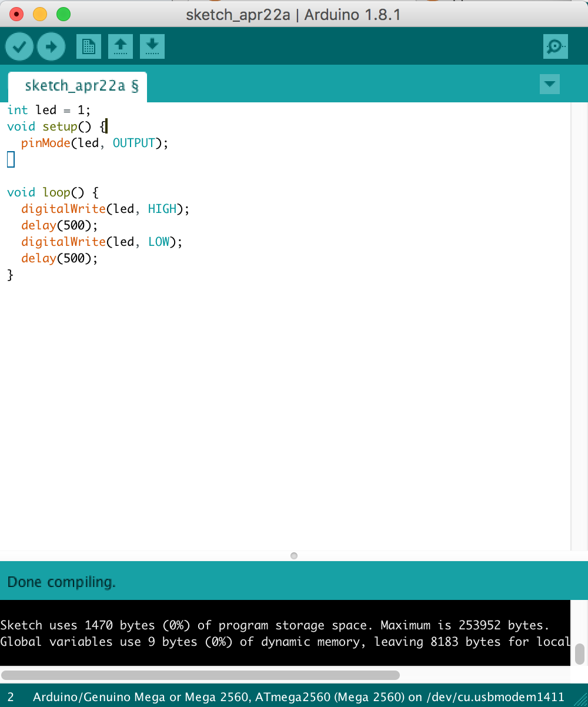588x707 pixels.
Task: Click the first 'delay(500);' line
Action: pos(59,225)
